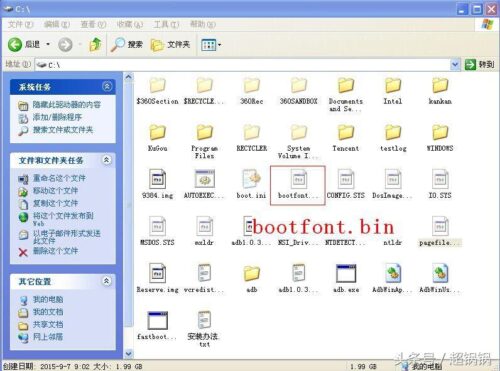Click the file list scrollbar down arrow
Viewport: 500px width, 371px height.
pyautogui.click(x=129, y=353)
